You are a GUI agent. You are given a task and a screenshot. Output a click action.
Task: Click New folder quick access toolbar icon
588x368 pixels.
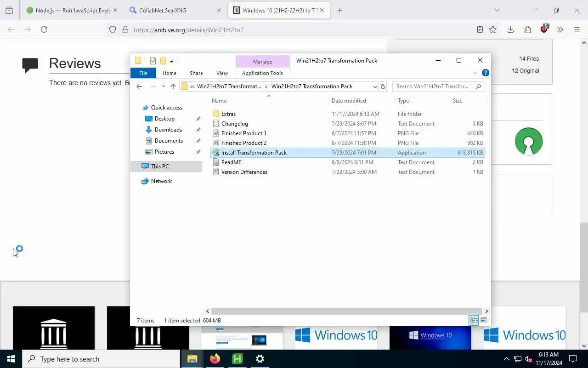pos(163,61)
